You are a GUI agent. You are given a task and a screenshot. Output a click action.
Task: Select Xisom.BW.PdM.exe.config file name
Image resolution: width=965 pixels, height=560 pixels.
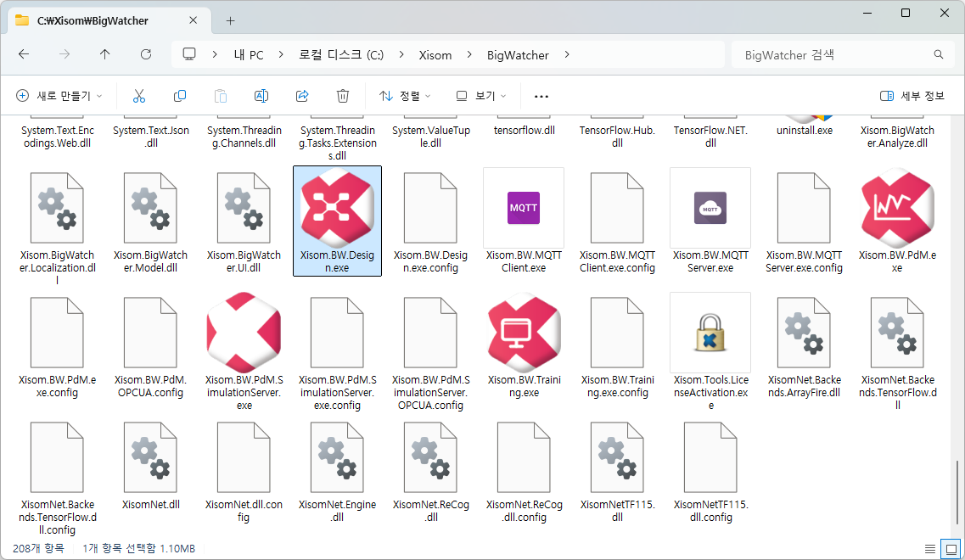[x=57, y=386]
